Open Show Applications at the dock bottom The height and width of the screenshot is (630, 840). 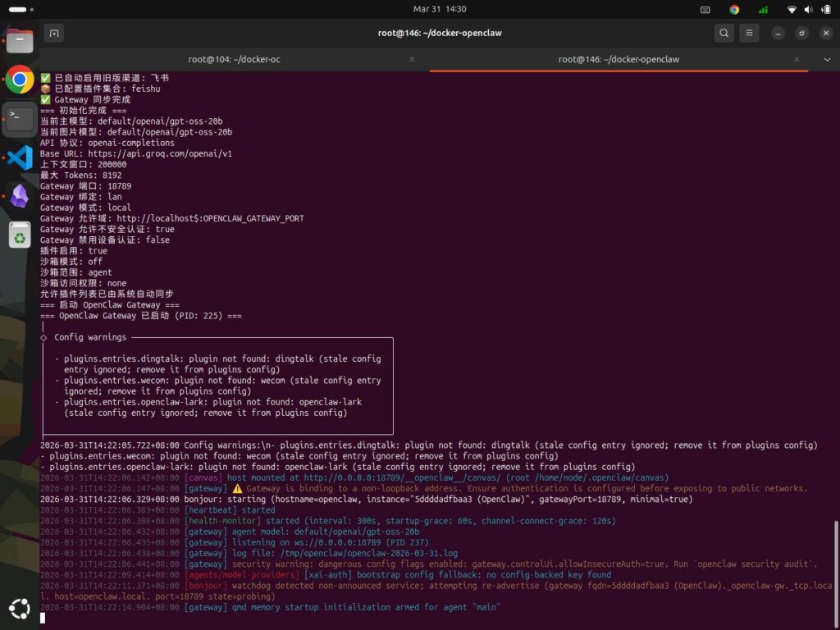20,609
